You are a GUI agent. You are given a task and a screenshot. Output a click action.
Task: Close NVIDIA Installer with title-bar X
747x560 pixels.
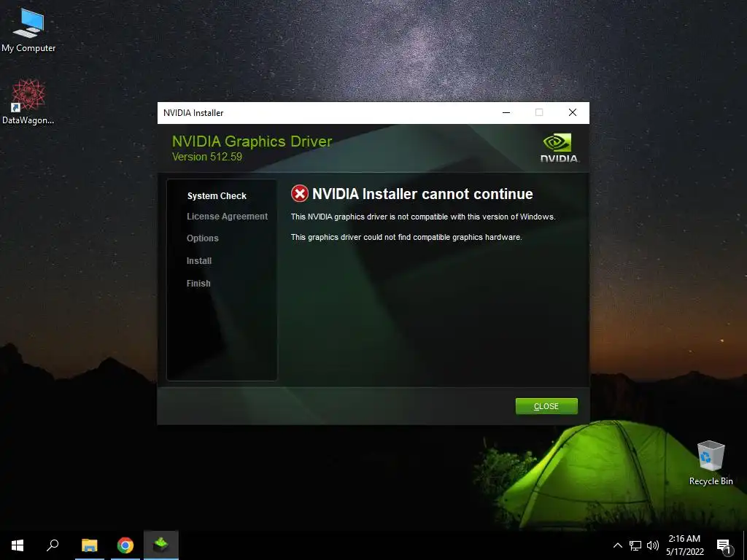coord(573,112)
